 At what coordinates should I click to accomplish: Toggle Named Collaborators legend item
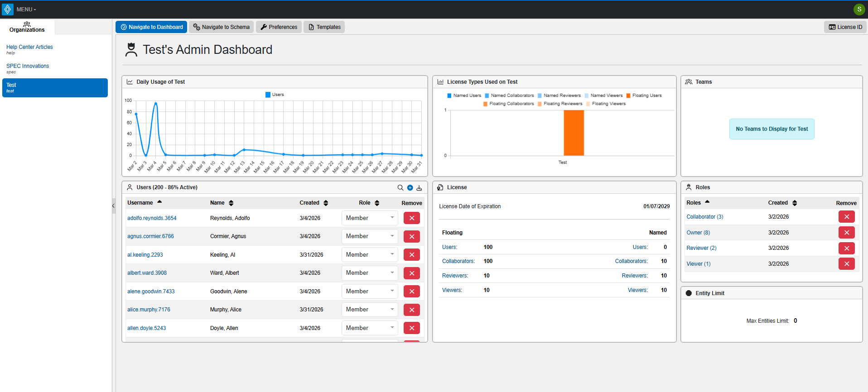click(x=509, y=96)
